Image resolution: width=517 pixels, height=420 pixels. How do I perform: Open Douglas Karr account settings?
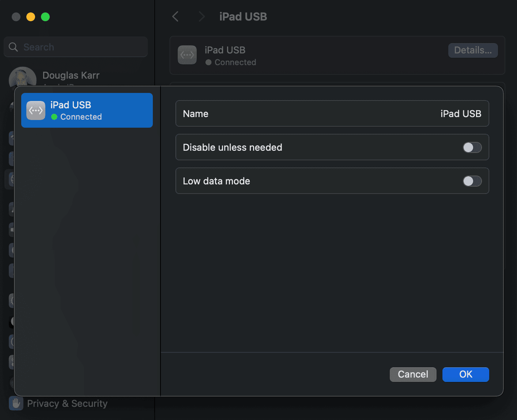[71, 76]
